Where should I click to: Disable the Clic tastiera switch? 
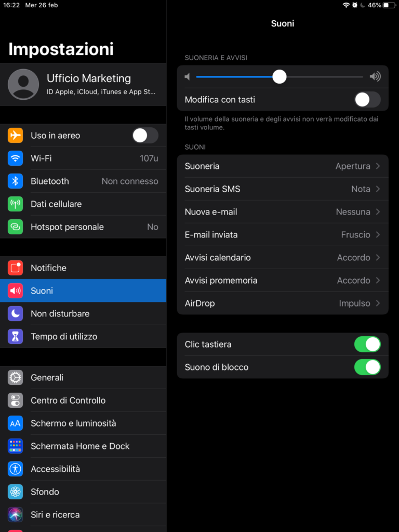pyautogui.click(x=367, y=344)
